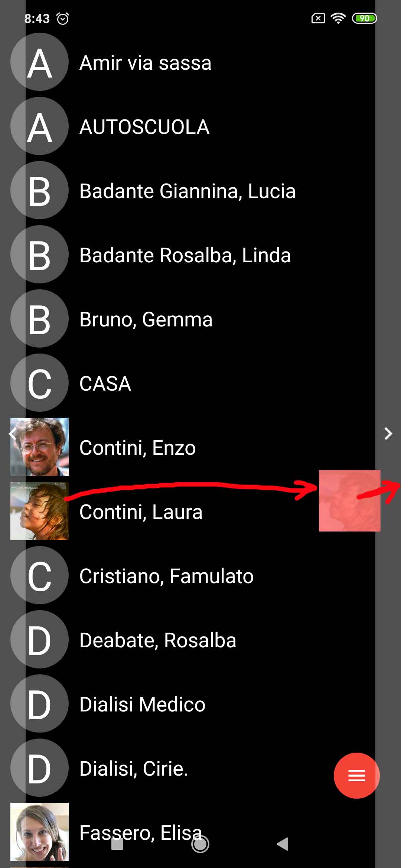This screenshot has height=868, width=401.
Task: Tap the battery indicator showing 90
Action: click(x=364, y=18)
